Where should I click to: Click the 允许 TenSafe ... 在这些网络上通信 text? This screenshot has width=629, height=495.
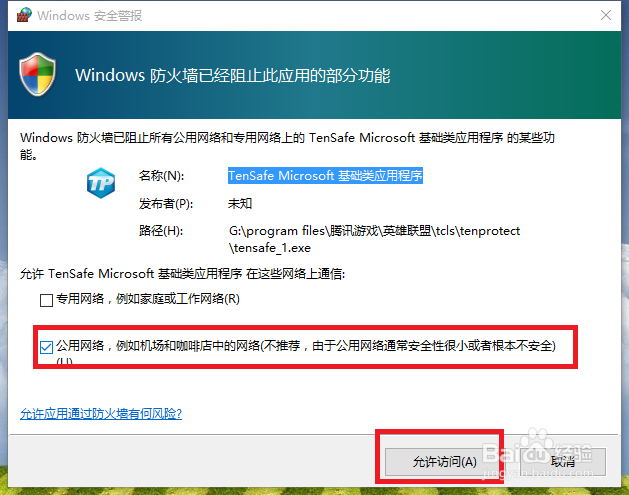click(183, 274)
